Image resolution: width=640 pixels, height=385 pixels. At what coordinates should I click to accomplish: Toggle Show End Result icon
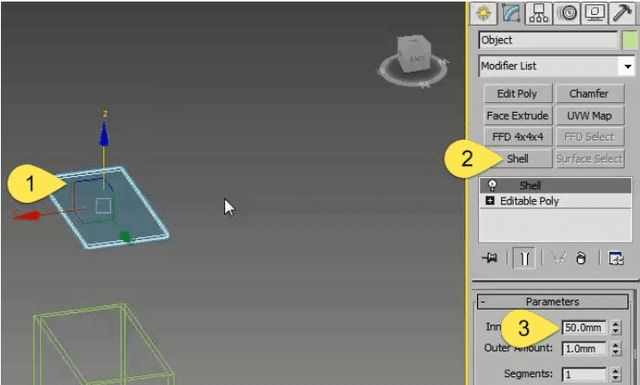pos(524,258)
